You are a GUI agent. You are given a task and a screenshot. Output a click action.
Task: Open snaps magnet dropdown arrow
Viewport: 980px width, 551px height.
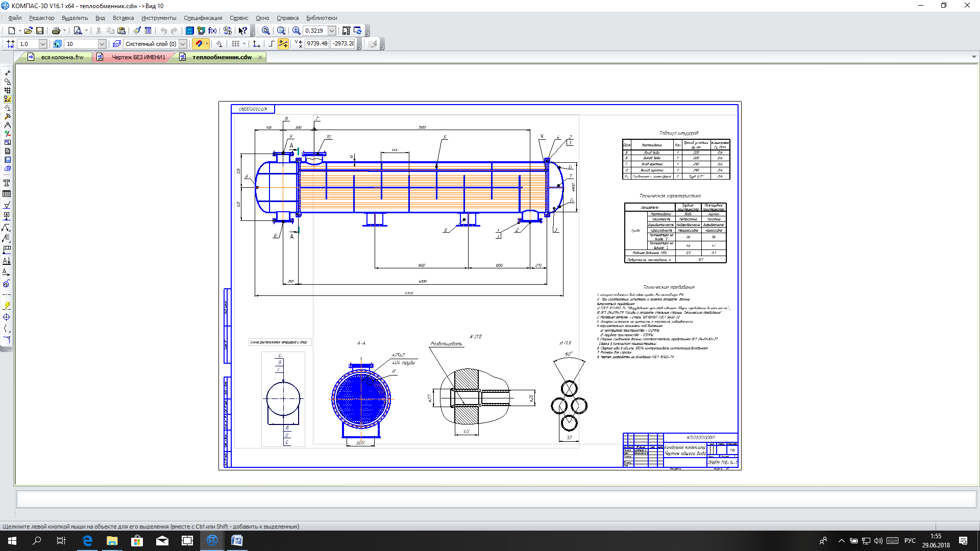207,44
